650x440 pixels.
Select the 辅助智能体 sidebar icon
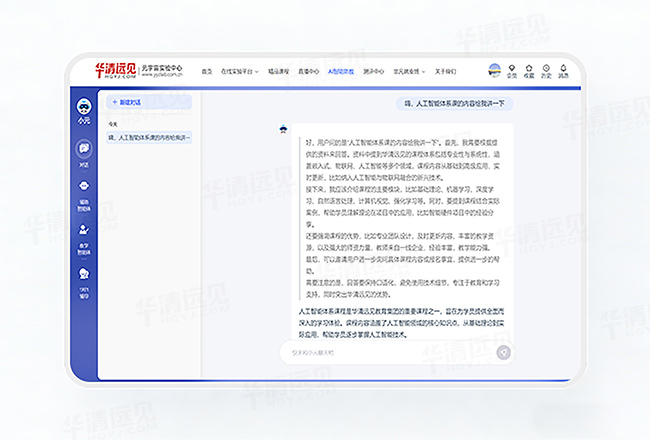(x=84, y=188)
